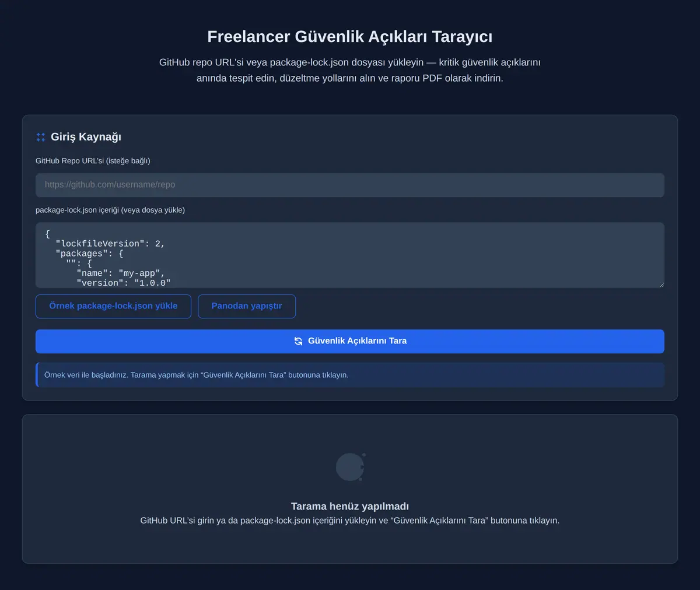Start scan with Güvenlik Açıklarını Tara
700x590 pixels.
point(350,341)
